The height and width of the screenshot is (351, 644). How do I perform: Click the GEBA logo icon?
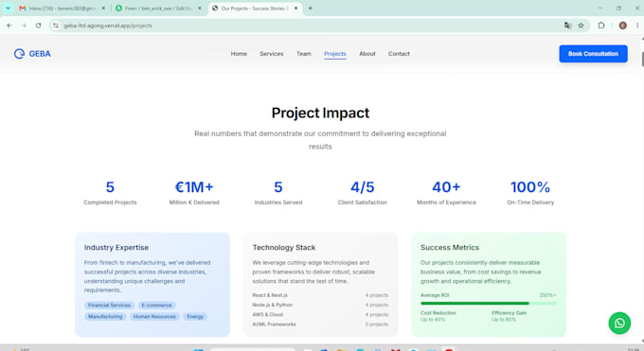coord(19,54)
